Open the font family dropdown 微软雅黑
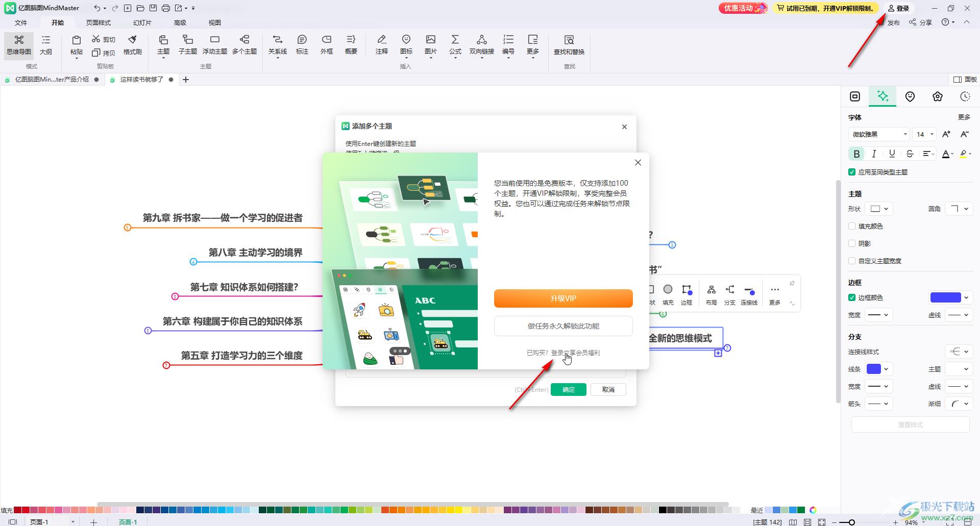The height and width of the screenshot is (526, 980). 878,134
